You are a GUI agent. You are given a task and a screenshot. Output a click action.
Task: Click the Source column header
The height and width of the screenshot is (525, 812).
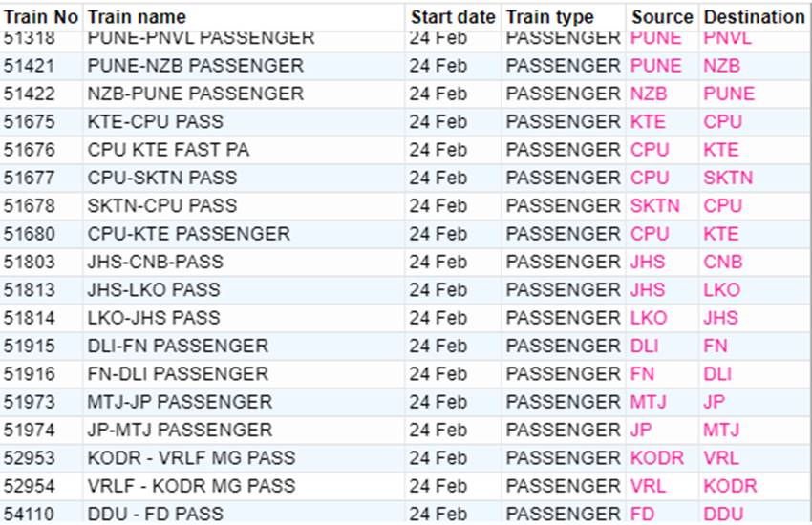(662, 17)
